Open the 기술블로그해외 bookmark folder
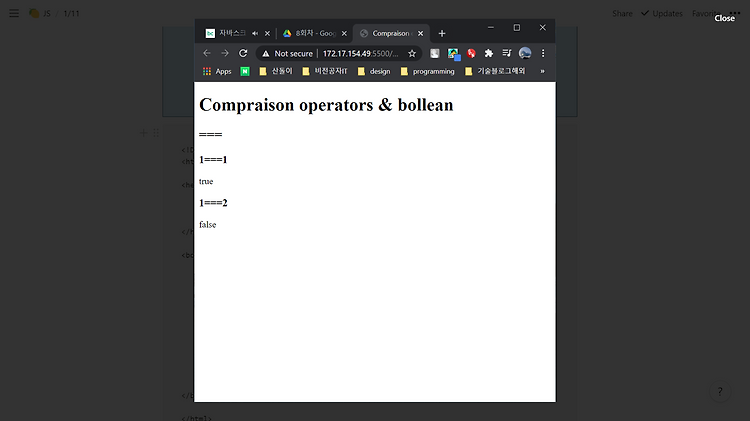 coord(495,71)
